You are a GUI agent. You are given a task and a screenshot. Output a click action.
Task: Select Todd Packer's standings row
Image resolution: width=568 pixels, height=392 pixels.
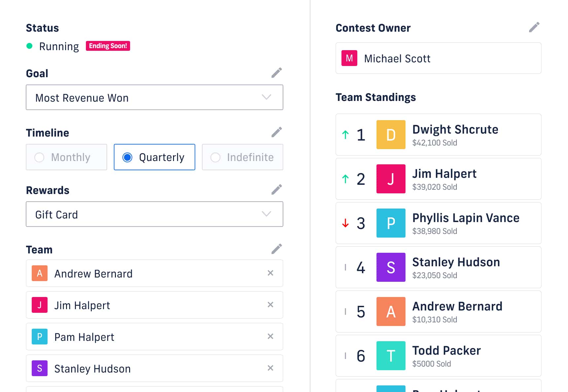[438, 356]
